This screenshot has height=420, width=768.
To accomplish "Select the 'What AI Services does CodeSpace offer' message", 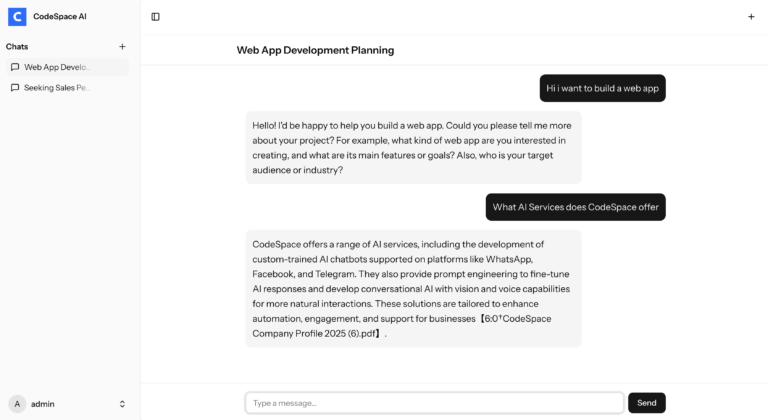I will point(576,207).
